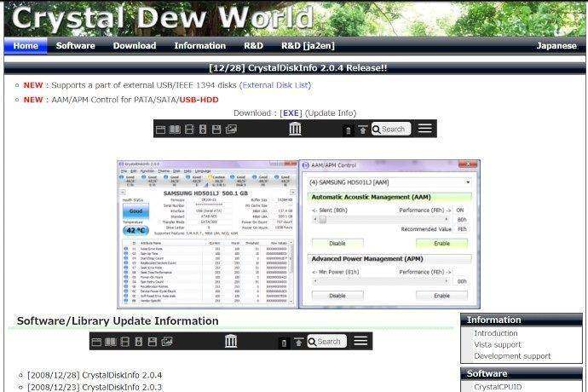Click Enable under Advanced Power Management
The image size is (588, 392).
441,296
